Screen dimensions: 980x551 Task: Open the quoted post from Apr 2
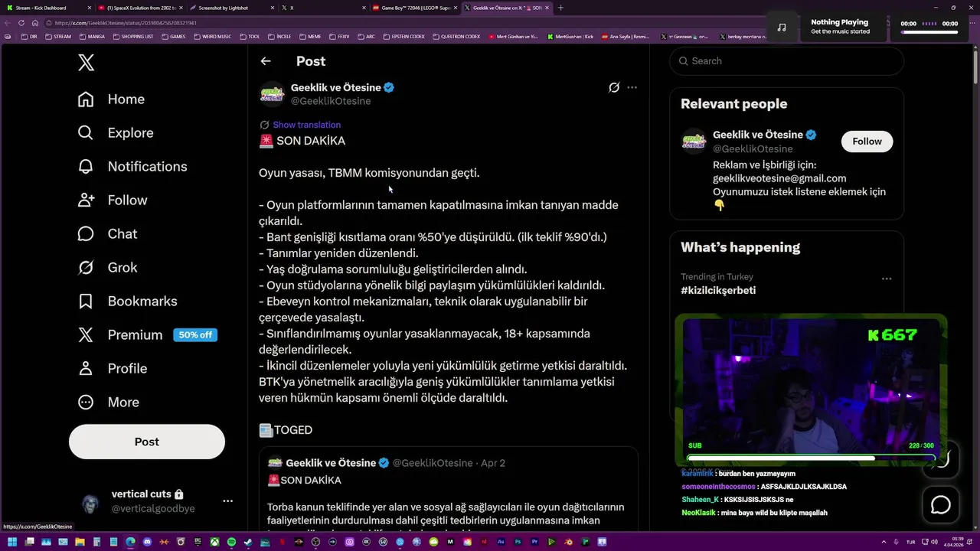coord(449,490)
